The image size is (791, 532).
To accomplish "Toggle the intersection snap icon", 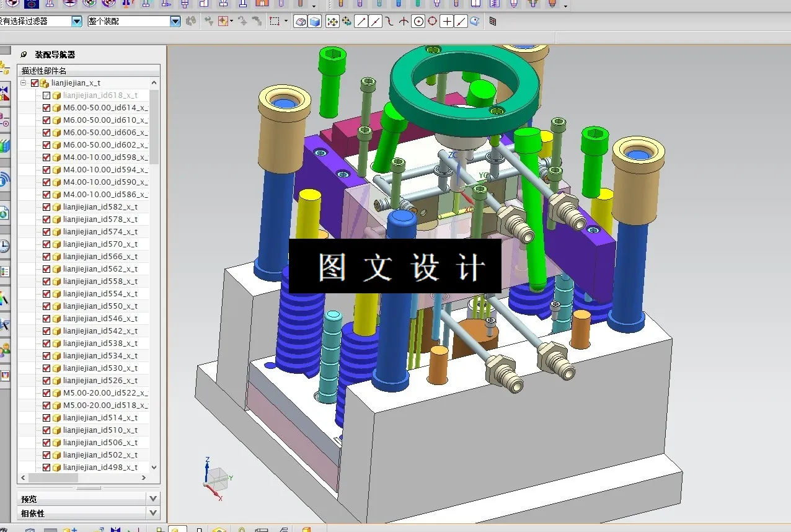I will (x=404, y=22).
